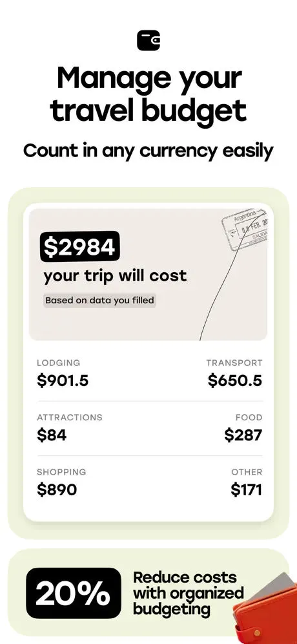Select the Food $287 entry

point(243,429)
